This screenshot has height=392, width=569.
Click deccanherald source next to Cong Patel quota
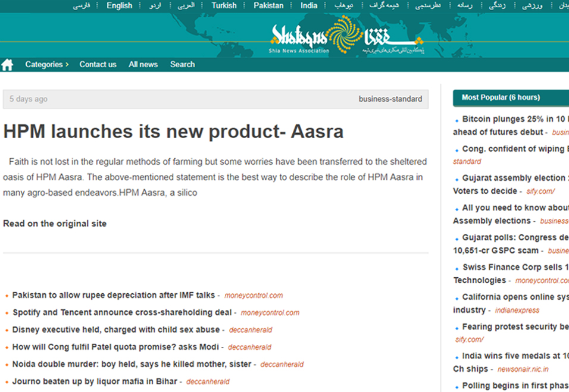pos(249,347)
